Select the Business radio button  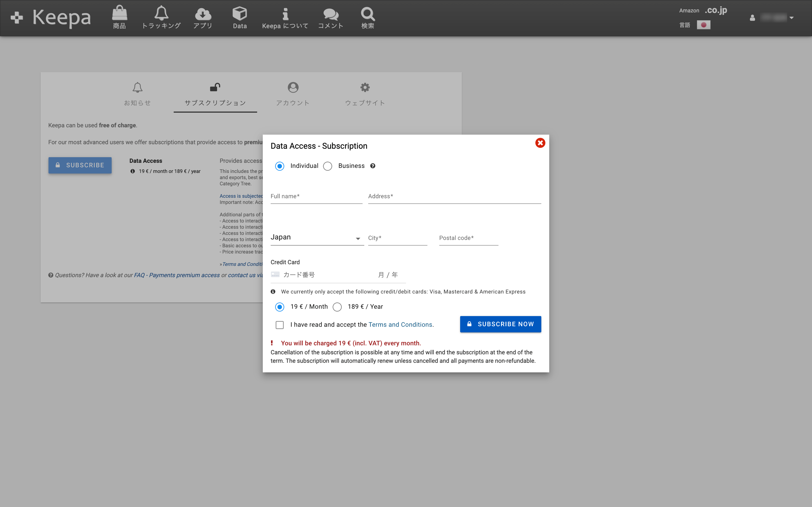click(x=328, y=166)
